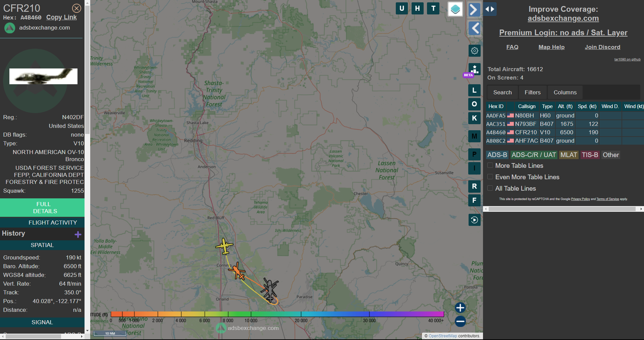Viewport: 644px width, 340px height.
Task: Toggle the R map button
Action: coord(474,186)
